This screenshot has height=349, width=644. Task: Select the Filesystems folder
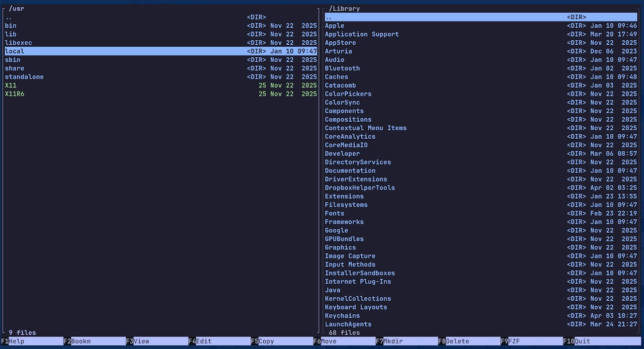coord(481,205)
